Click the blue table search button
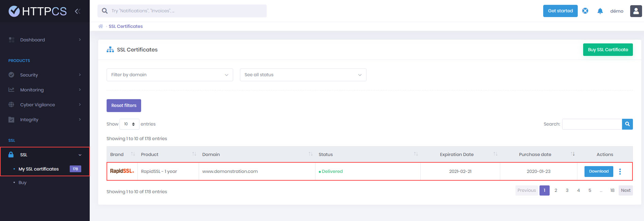Screen dimensions: 644x221 [x=627, y=124]
